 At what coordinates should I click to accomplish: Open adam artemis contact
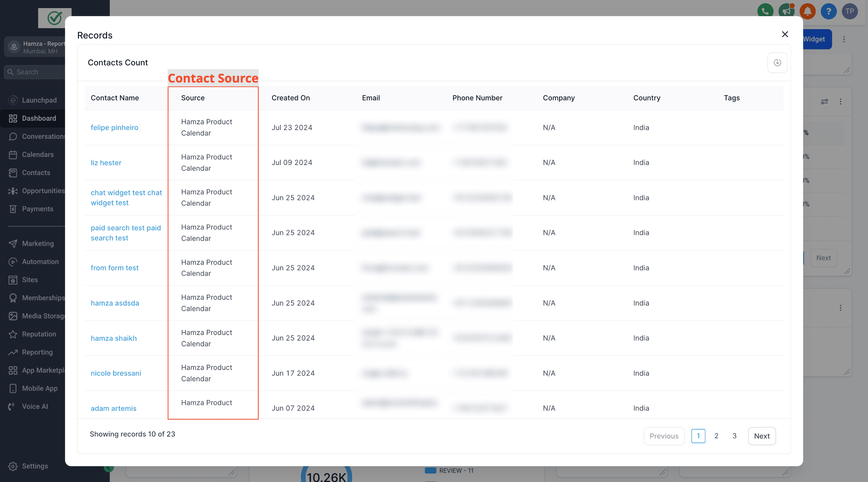(x=114, y=408)
